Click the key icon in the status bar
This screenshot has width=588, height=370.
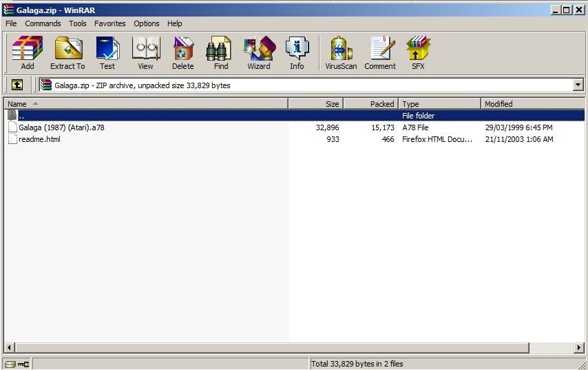click(x=23, y=364)
